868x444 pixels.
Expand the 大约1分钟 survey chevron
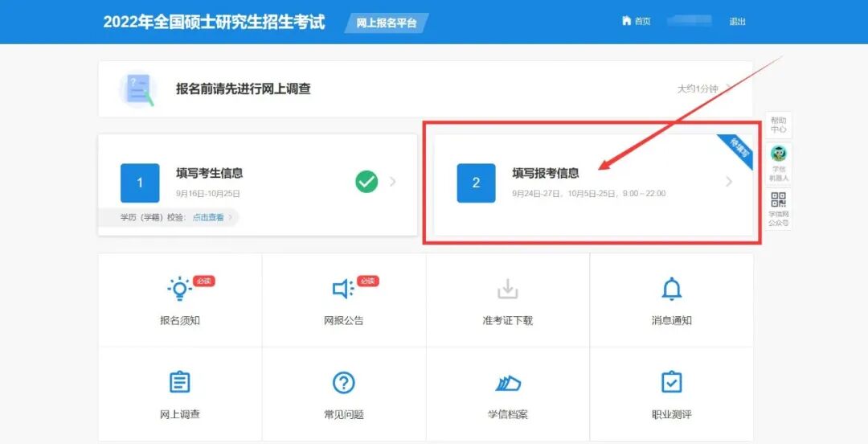coord(728,88)
